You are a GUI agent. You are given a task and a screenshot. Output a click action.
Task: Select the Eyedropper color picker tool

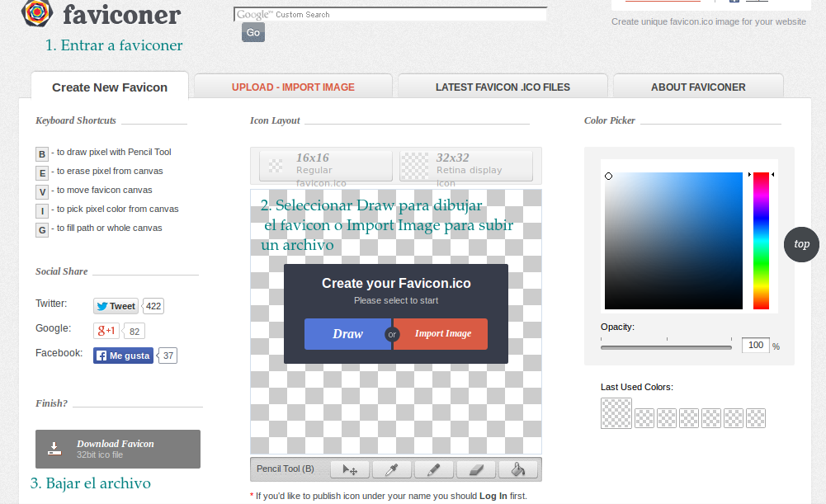coord(392,469)
